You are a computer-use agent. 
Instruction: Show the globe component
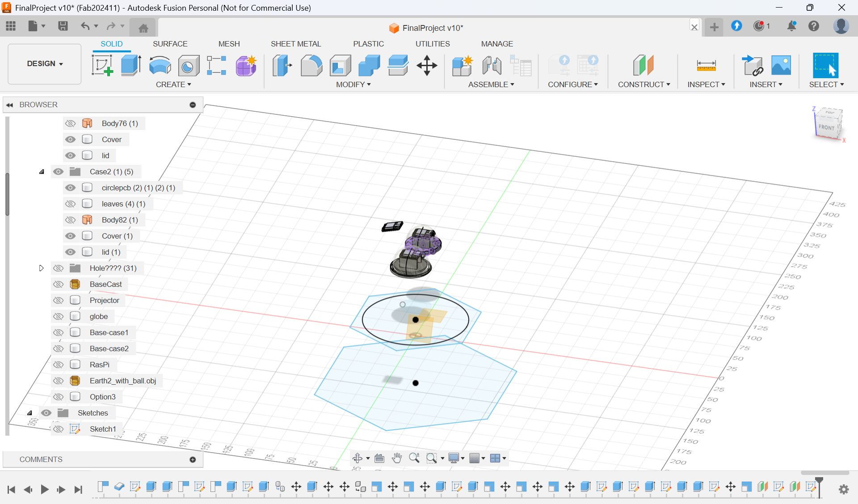[x=58, y=316]
